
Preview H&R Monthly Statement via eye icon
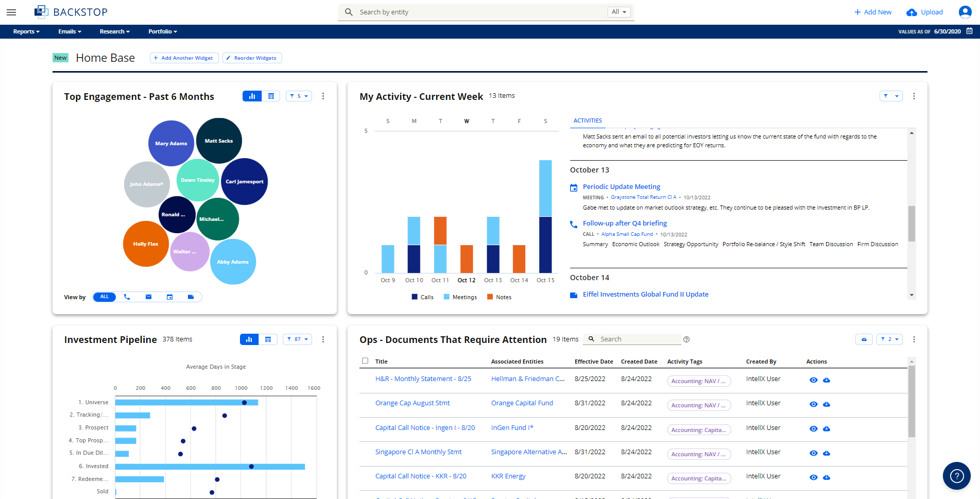pyautogui.click(x=814, y=380)
